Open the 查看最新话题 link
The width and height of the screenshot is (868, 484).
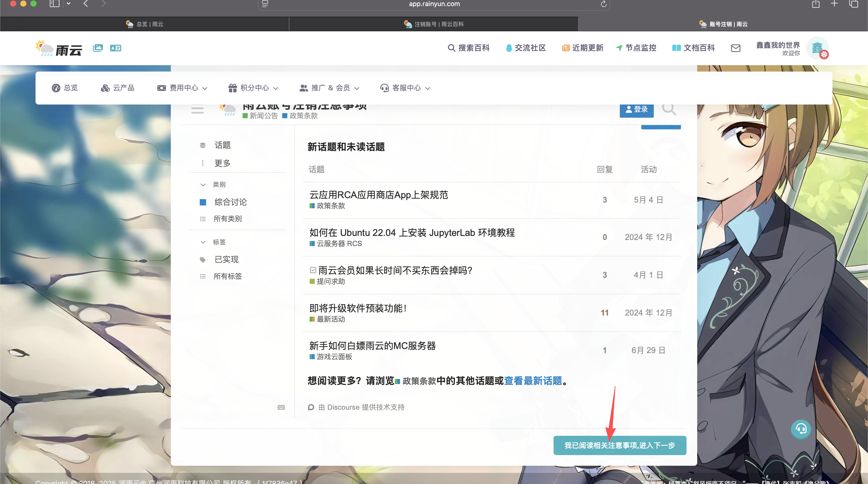533,381
